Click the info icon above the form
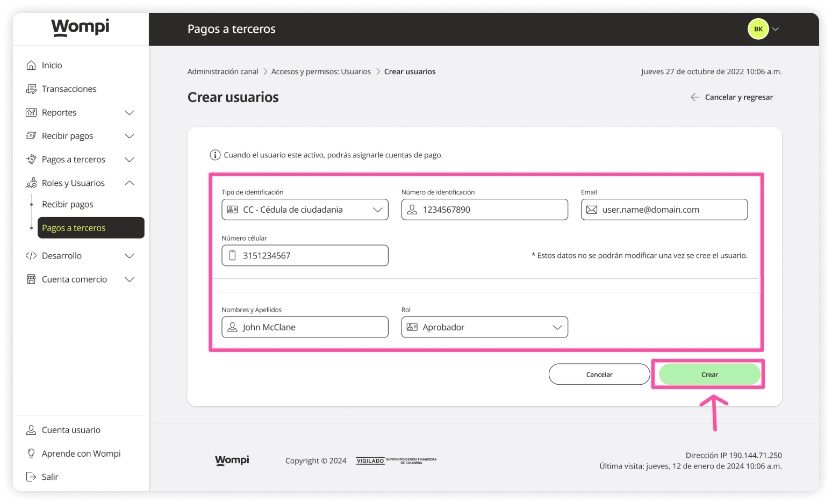 click(214, 155)
